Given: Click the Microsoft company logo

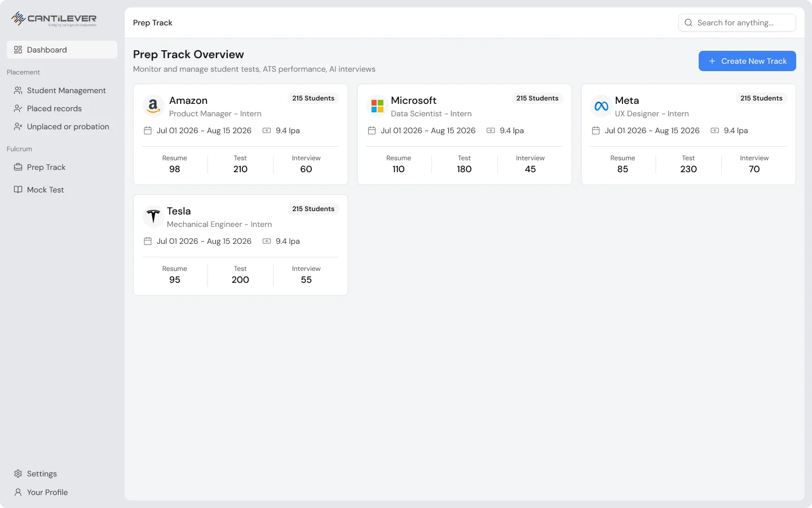Looking at the screenshot, I should (377, 106).
